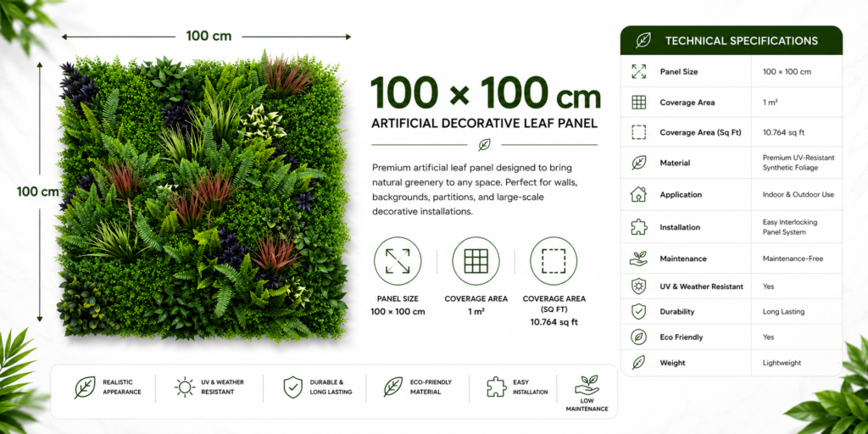
Task: Click 'Premium UV-Resistant Synthetic Foliage' value
Action: point(798,163)
